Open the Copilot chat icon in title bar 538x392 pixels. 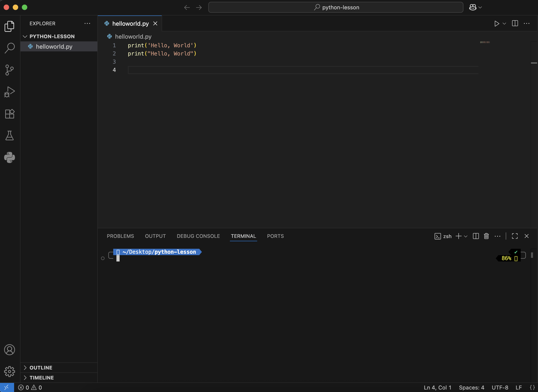[x=473, y=7]
